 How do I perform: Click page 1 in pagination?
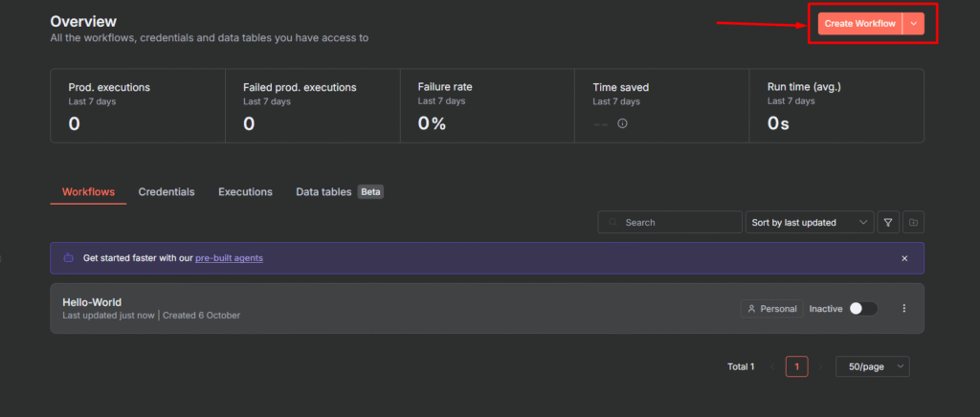796,366
